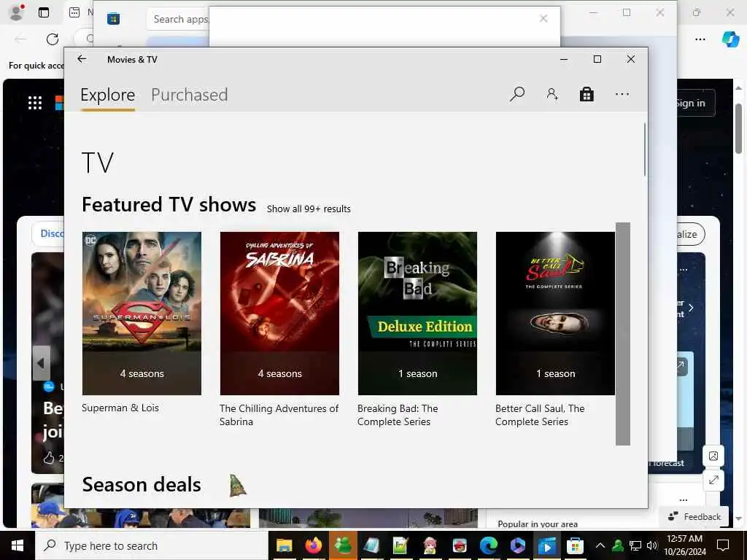
Task: Open the account sign-in icon with plus
Action: (552, 94)
